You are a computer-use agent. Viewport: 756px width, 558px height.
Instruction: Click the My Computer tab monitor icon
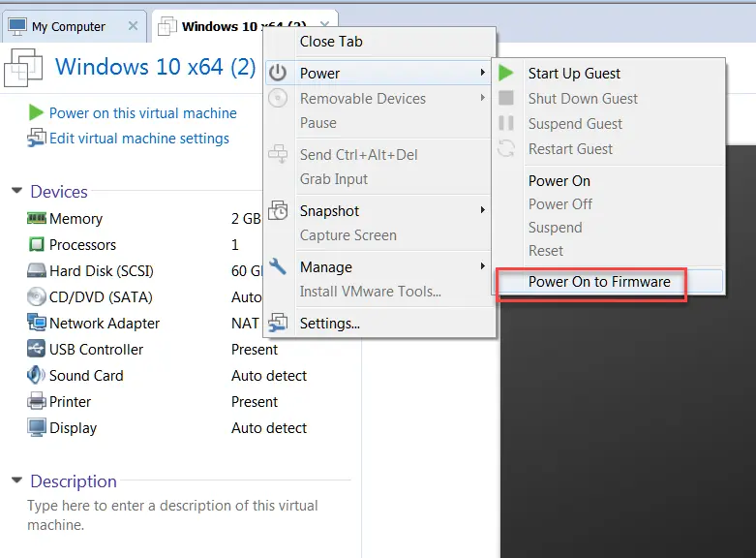click(x=17, y=26)
